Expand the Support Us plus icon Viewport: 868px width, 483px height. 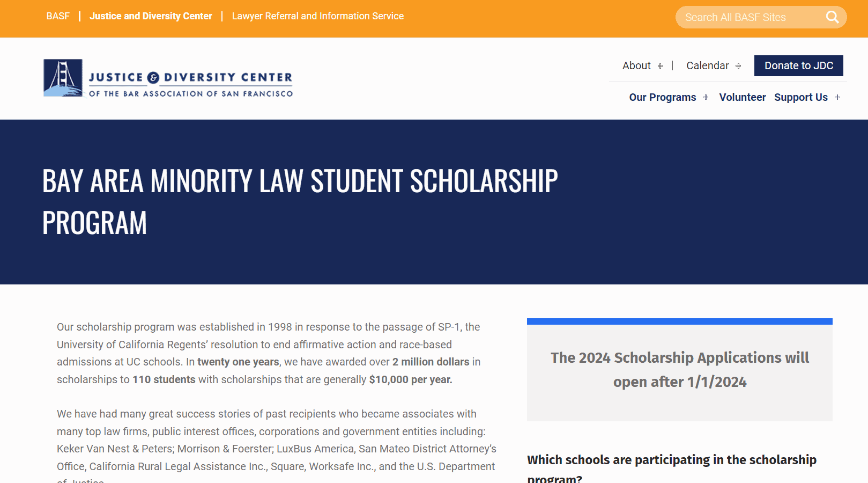pos(837,98)
